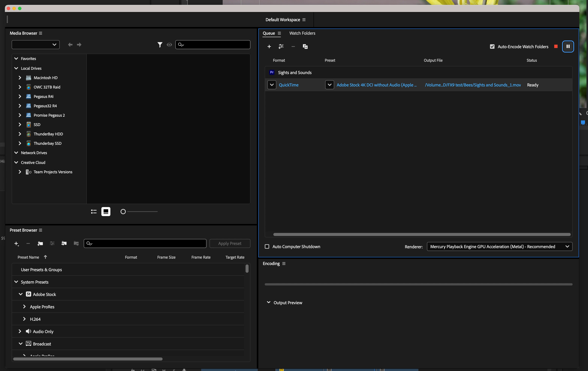Click the Duplicate icon in Queue toolbar

(x=305, y=47)
